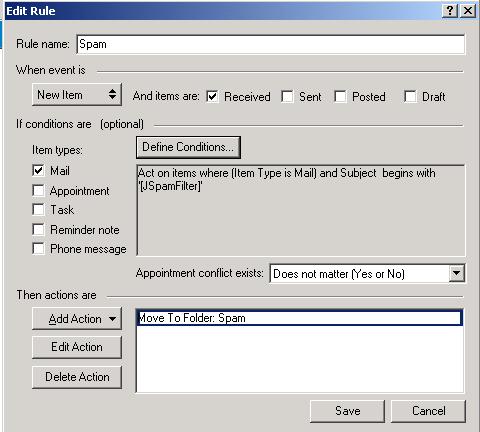This screenshot has width=480, height=432.
Task: Enable the Sent items checkbox
Action: pyautogui.click(x=287, y=97)
